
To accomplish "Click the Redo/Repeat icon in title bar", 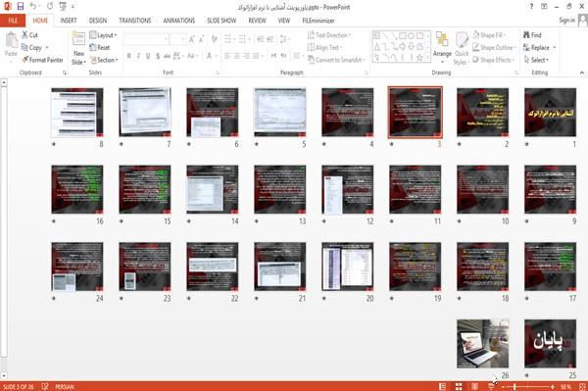I will click(50, 6).
